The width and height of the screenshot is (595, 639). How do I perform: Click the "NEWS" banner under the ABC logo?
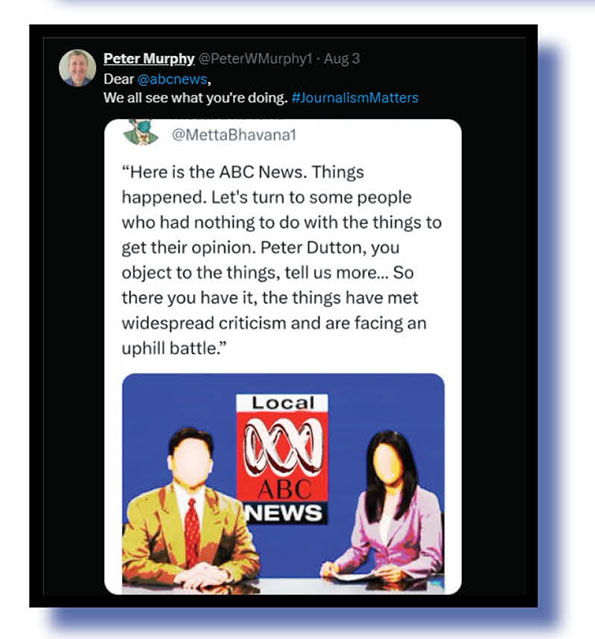(284, 513)
